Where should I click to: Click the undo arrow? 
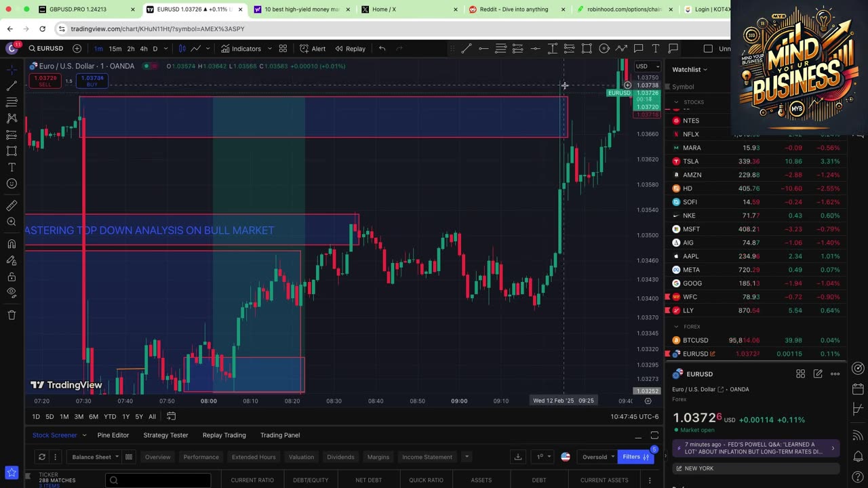[x=382, y=49]
